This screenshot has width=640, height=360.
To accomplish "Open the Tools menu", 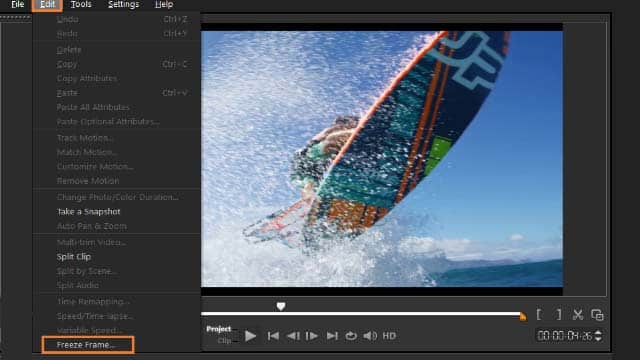I will click(x=81, y=4).
